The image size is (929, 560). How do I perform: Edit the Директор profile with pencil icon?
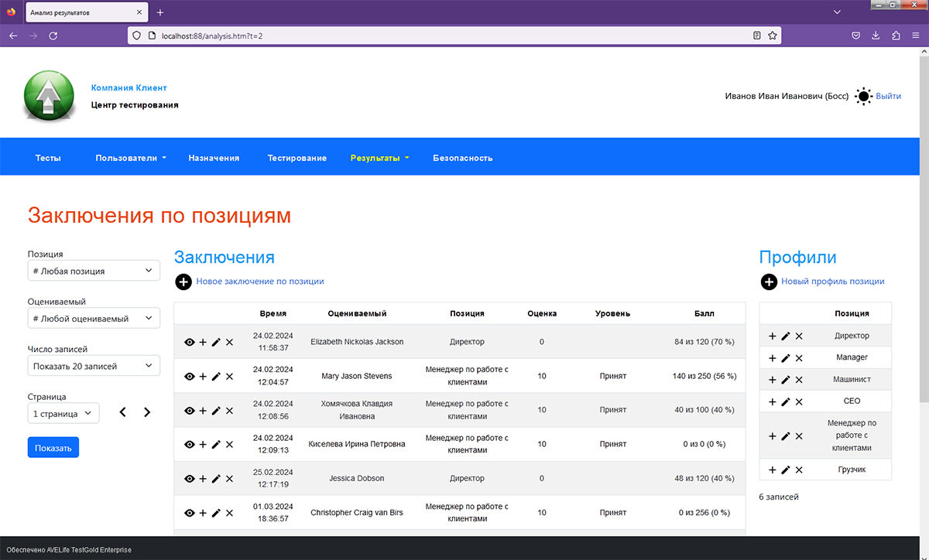click(786, 336)
